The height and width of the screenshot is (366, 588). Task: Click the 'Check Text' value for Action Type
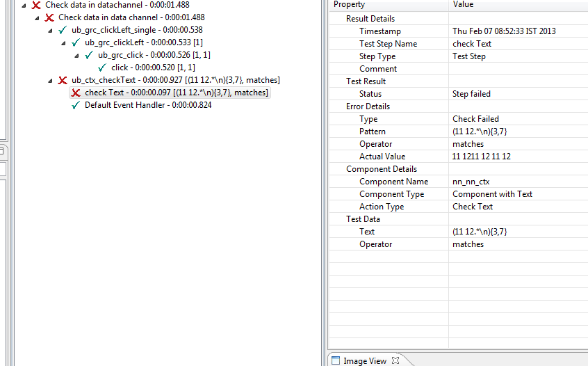(x=473, y=207)
